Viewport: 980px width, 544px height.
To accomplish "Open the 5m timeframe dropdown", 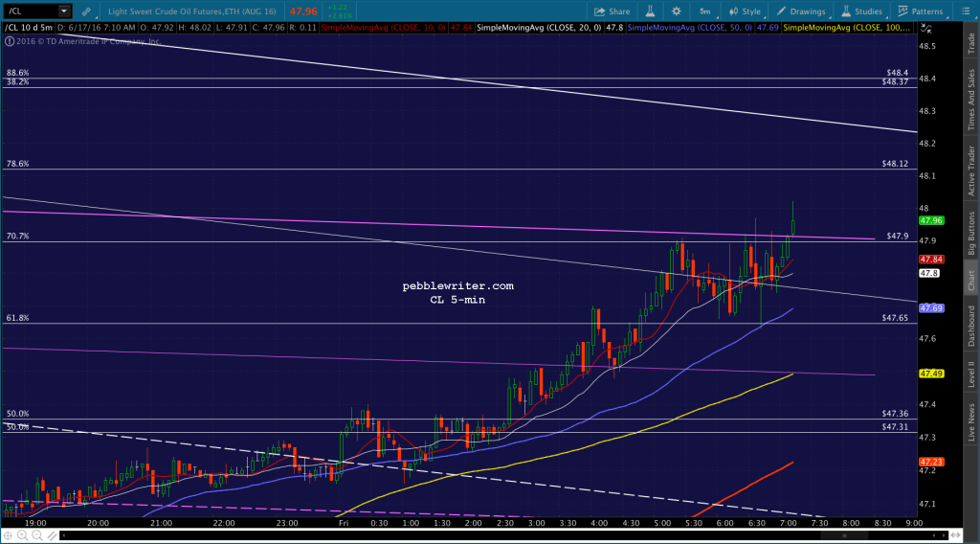I will [x=705, y=11].
